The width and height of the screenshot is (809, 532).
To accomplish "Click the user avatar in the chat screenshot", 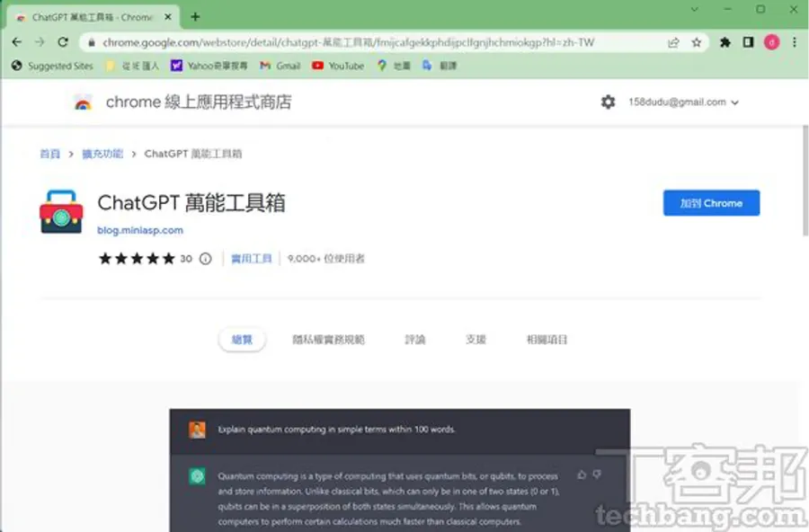I will (197, 430).
